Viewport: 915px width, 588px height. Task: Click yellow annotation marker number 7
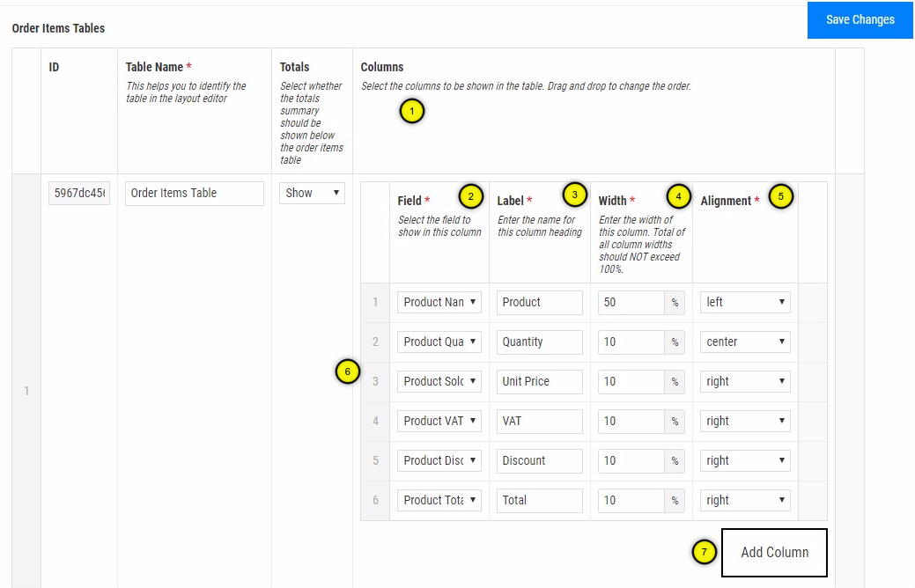pos(704,552)
